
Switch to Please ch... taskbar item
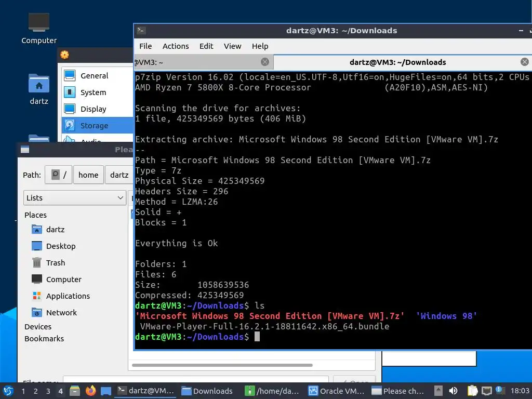click(398, 391)
